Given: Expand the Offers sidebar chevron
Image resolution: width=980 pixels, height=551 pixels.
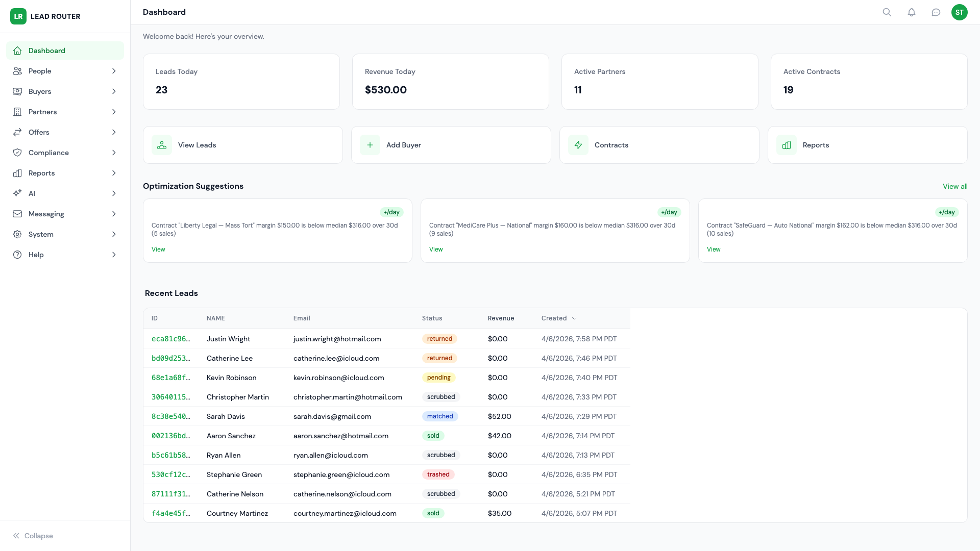Looking at the screenshot, I should [x=114, y=132].
